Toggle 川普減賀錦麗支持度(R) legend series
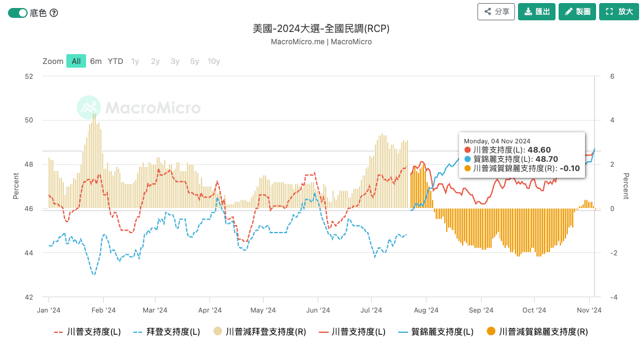The image size is (644, 363). pyautogui.click(x=537, y=332)
